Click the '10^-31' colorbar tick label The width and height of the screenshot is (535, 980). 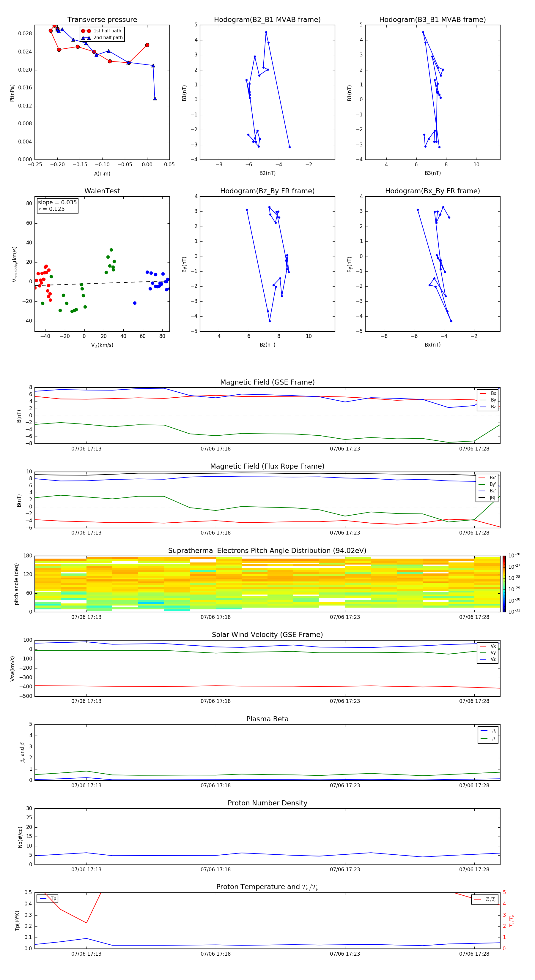click(x=514, y=611)
